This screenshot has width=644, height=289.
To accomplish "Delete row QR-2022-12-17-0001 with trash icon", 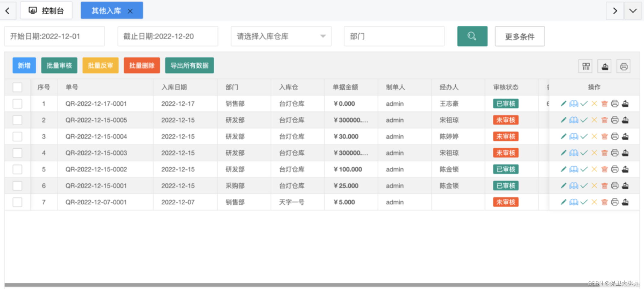I will [x=604, y=104].
